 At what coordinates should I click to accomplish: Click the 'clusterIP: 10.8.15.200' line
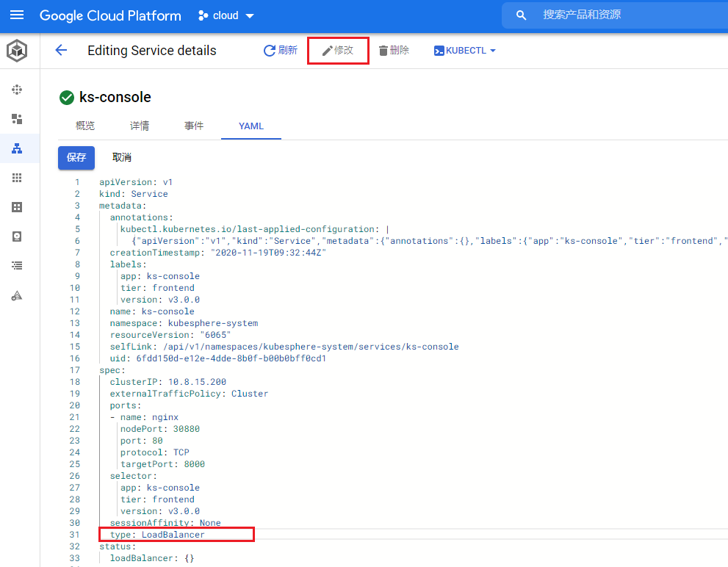point(168,382)
